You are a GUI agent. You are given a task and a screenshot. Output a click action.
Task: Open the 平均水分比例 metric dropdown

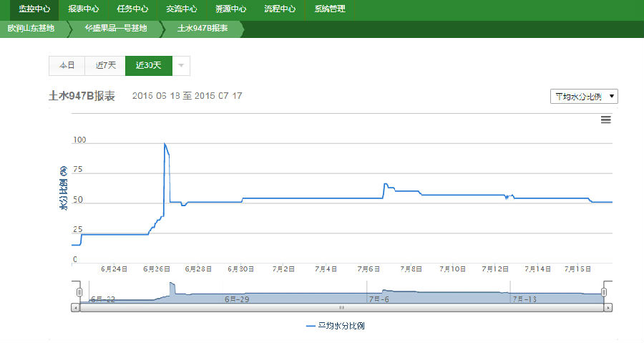(x=583, y=96)
